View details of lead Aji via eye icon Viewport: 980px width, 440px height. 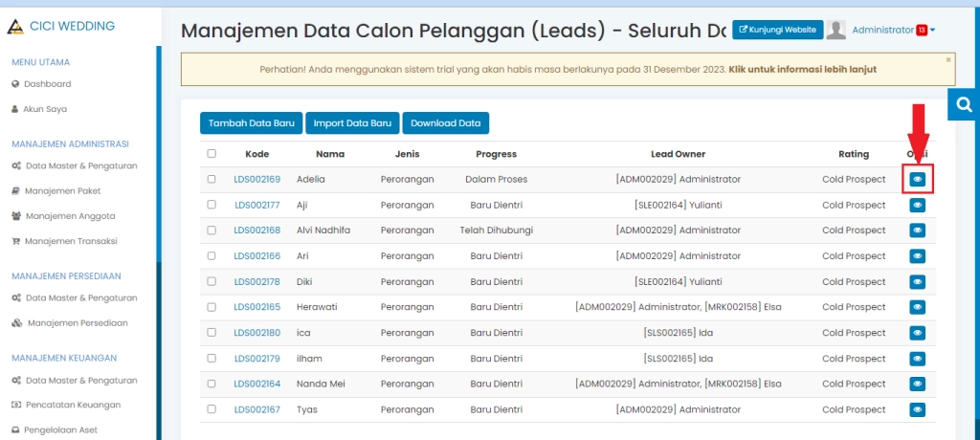917,205
